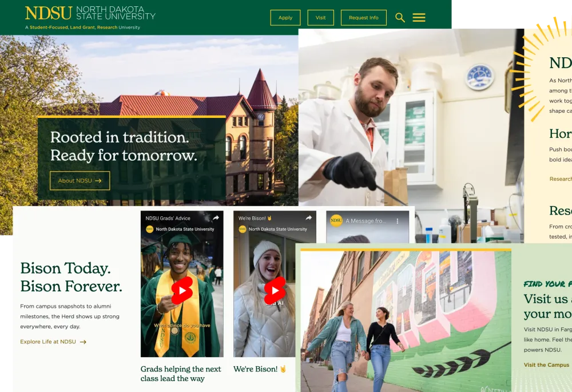The image size is (572, 392).
Task: Share the NDSU Grads' Advice video
Action: pyautogui.click(x=216, y=218)
